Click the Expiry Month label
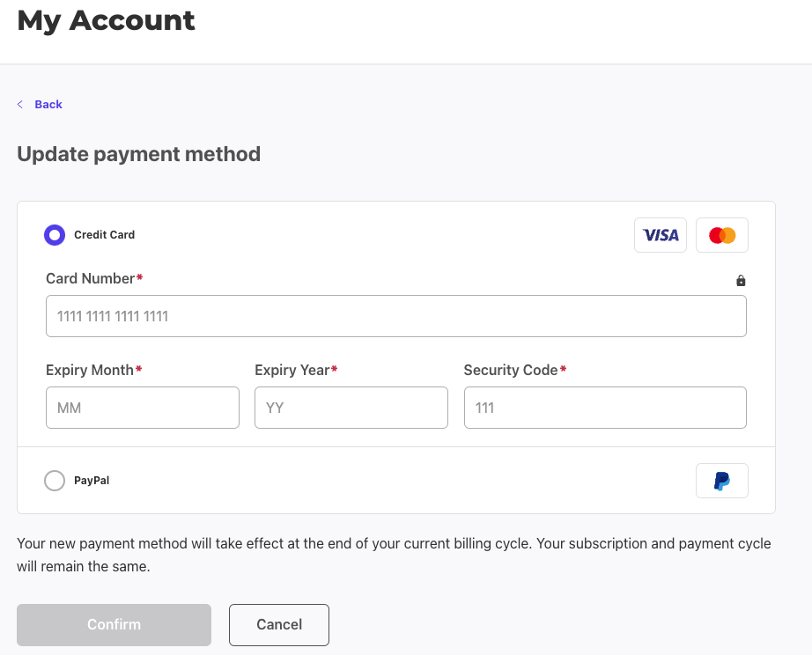This screenshot has width=812, height=655. 91,370
